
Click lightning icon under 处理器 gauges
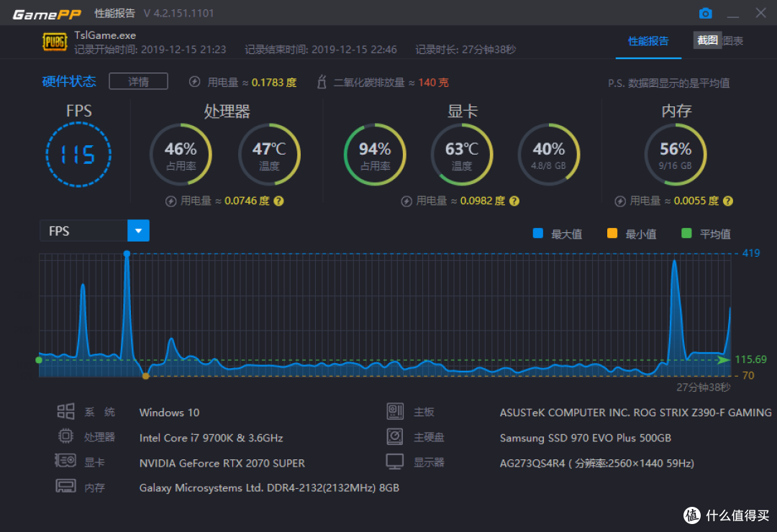pos(171,201)
